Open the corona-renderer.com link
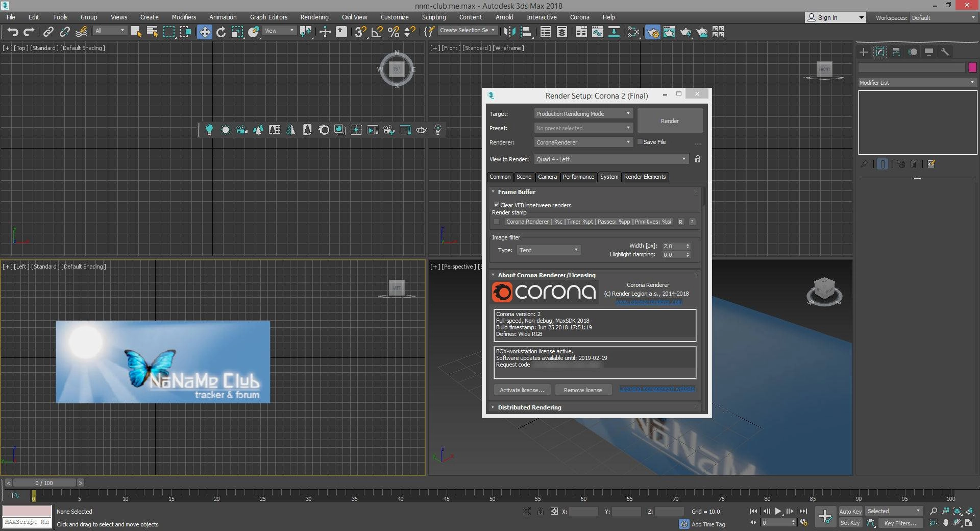The width and height of the screenshot is (980, 531). 648,302
